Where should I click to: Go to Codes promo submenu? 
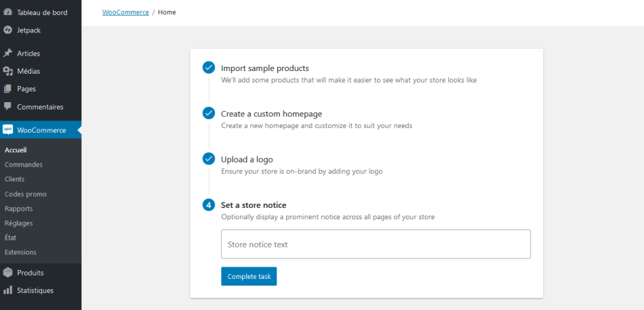coord(26,194)
